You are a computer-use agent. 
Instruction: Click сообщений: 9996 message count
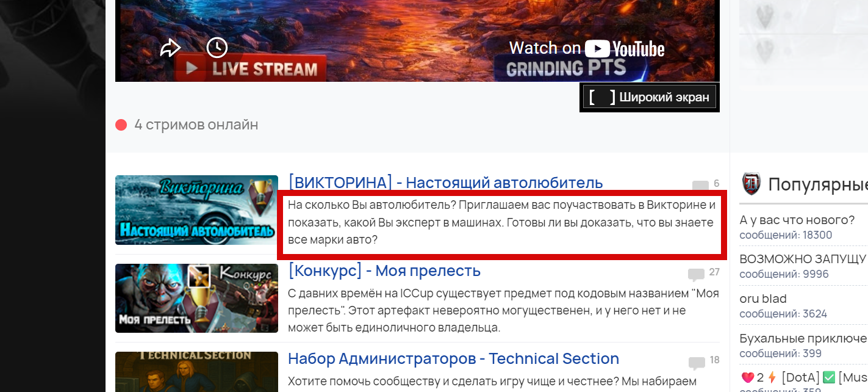784,274
